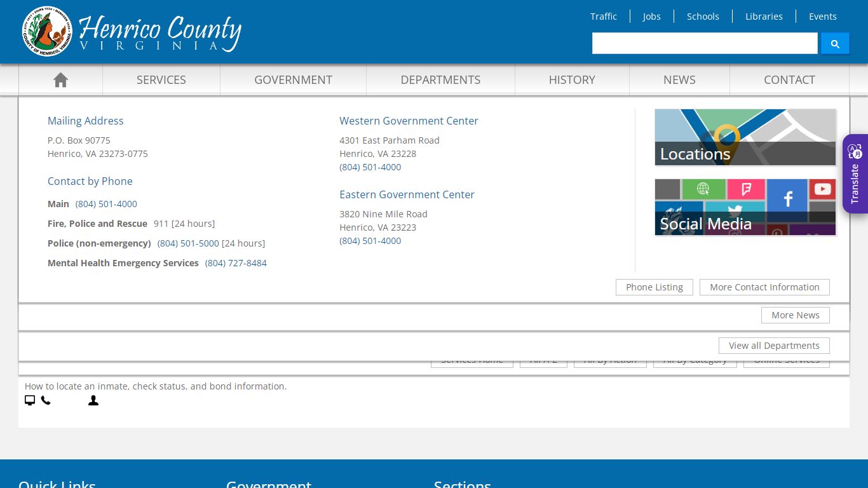Click the View all Departments button
The width and height of the screenshot is (868, 488).
pyautogui.click(x=774, y=346)
